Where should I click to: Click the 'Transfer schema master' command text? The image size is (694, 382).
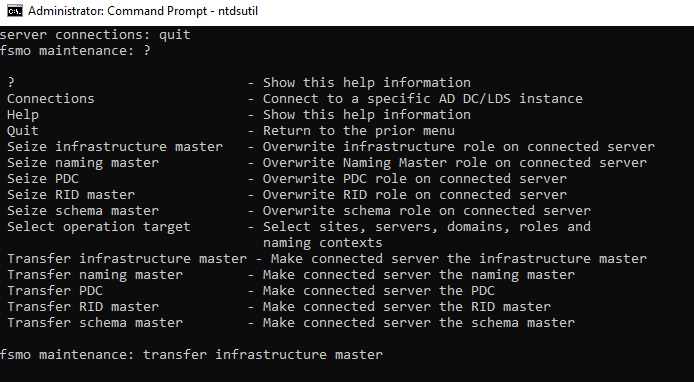(x=95, y=323)
